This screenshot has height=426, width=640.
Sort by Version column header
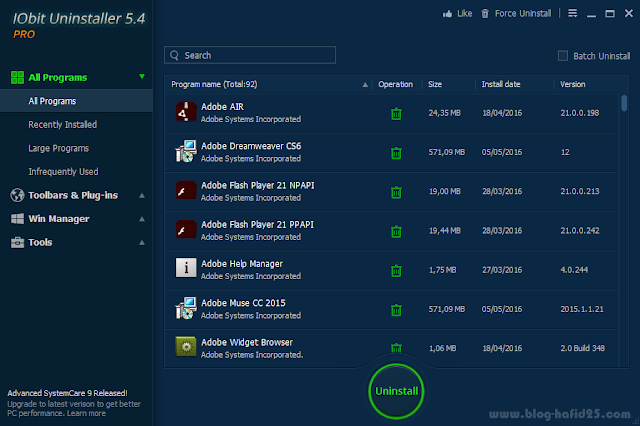[x=573, y=84]
